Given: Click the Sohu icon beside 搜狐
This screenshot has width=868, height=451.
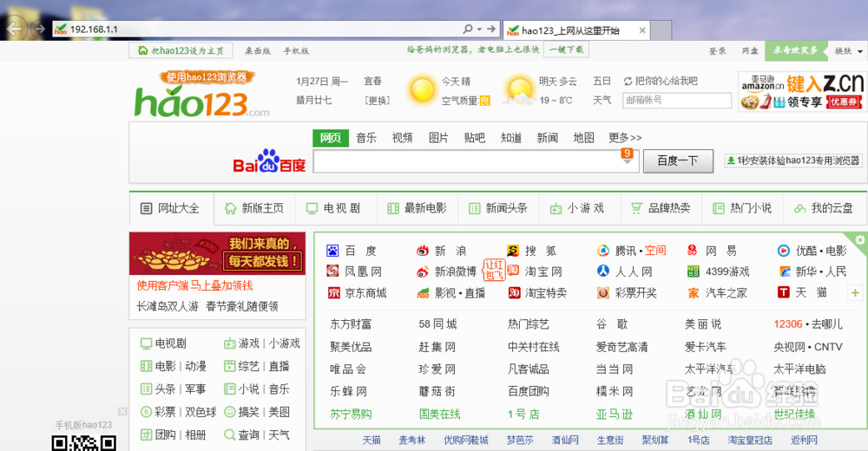Looking at the screenshot, I should (513, 251).
